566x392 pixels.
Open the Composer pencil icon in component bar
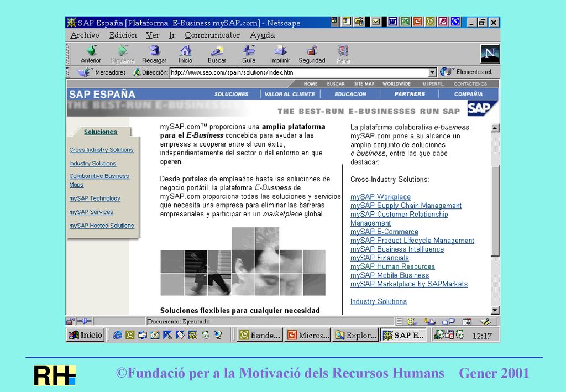(485, 321)
